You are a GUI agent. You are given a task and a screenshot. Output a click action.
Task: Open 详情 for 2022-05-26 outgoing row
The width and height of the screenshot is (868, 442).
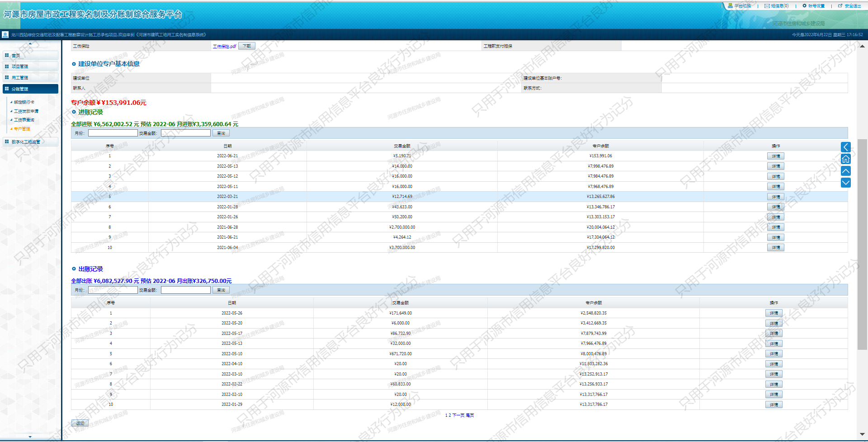[774, 313]
